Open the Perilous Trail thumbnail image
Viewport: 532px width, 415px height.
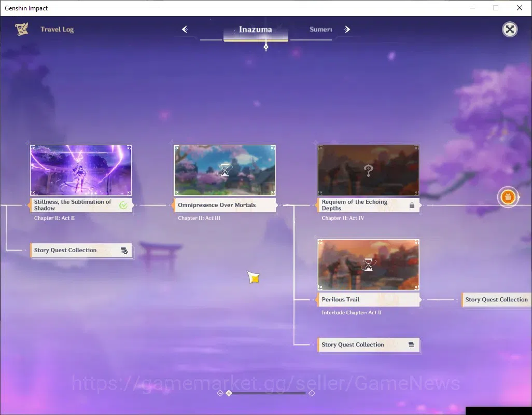click(x=369, y=265)
